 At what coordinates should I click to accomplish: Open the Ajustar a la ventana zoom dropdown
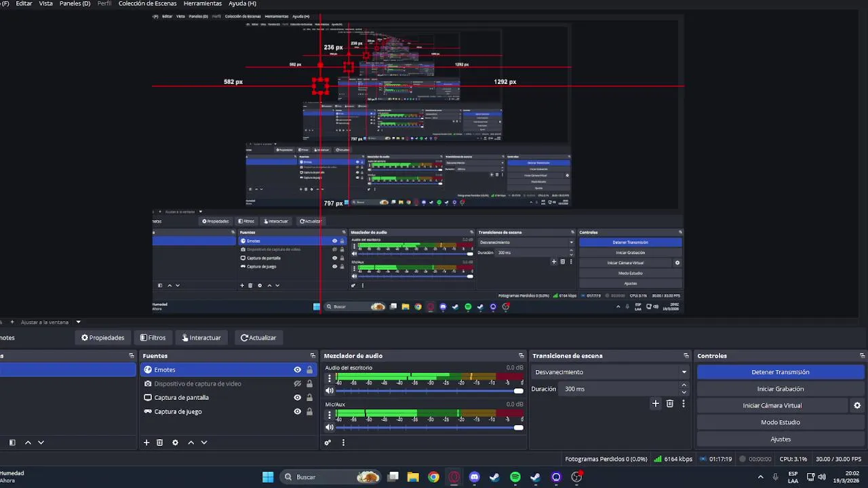coord(78,322)
